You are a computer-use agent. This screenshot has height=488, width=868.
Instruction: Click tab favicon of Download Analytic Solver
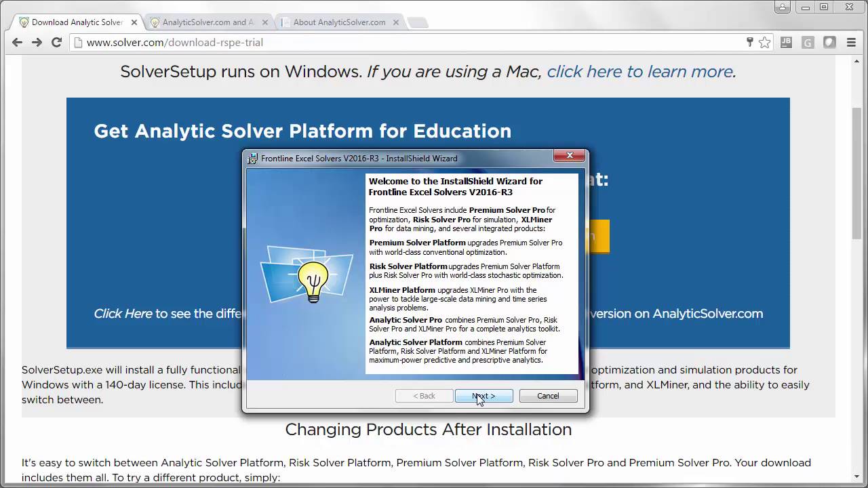(24, 22)
